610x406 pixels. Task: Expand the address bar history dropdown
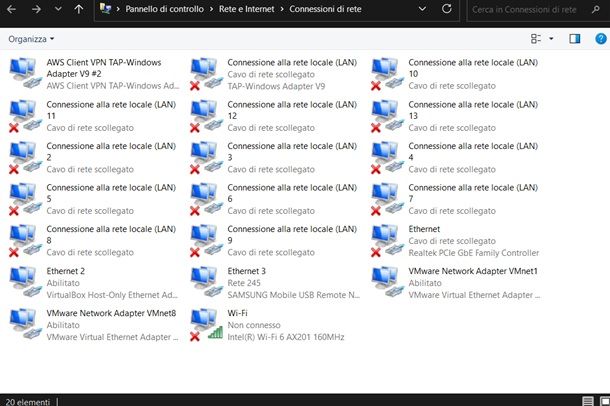pyautogui.click(x=422, y=9)
